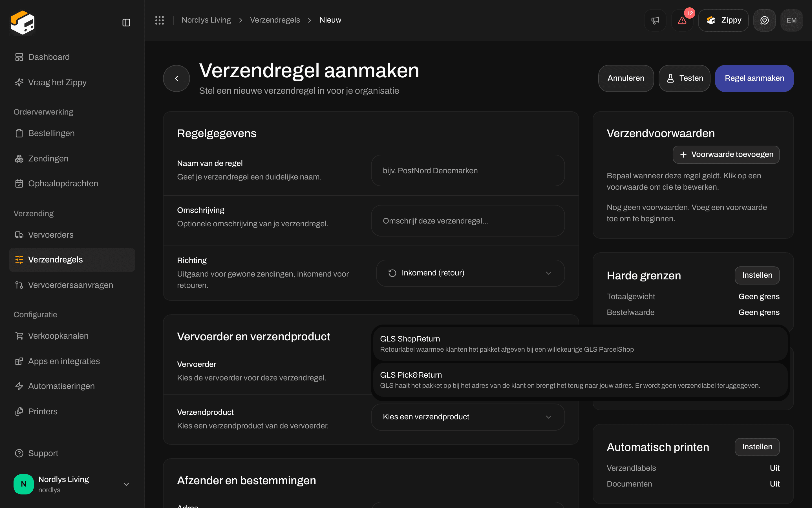The height and width of the screenshot is (508, 812).
Task: Open Vervoerdersaanvragen
Action: [72, 285]
